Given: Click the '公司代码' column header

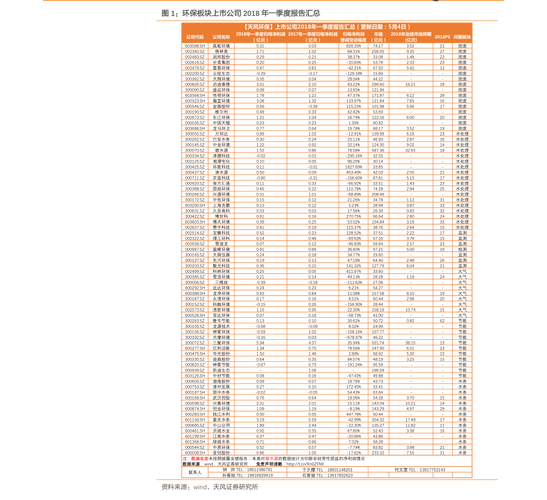Looking at the screenshot, I should pyautogui.click(x=195, y=37).
